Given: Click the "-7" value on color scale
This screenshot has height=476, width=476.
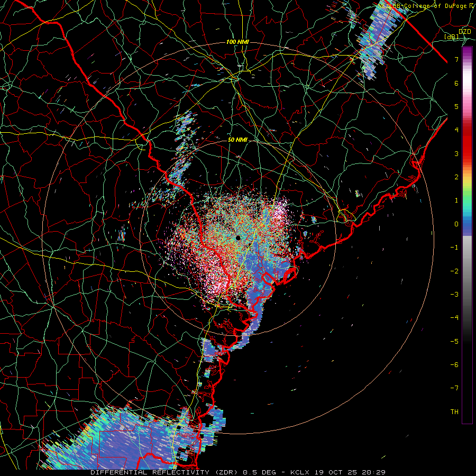Looking at the screenshot, I should tap(454, 388).
